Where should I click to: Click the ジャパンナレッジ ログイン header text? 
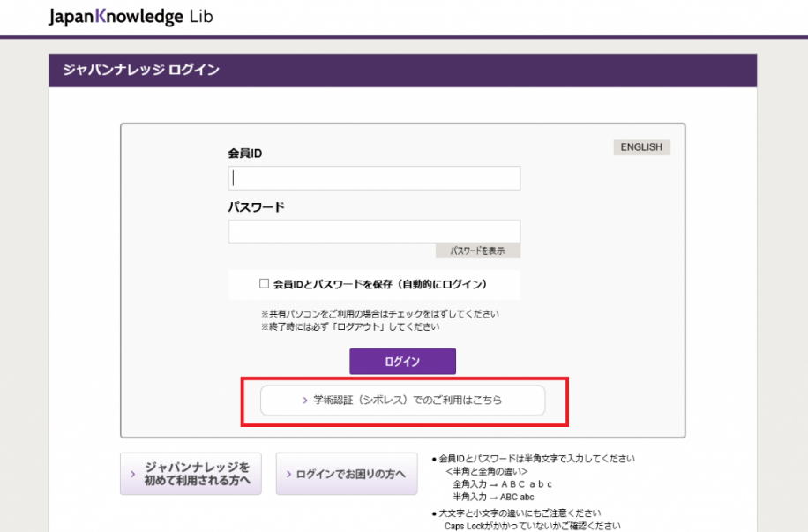point(140,70)
